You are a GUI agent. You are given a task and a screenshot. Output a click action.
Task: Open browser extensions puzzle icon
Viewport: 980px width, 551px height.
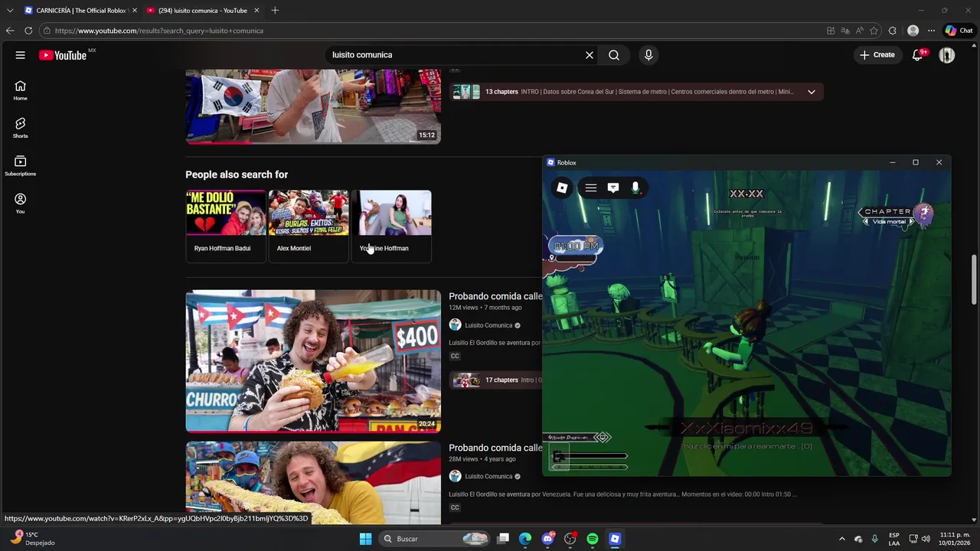893,31
